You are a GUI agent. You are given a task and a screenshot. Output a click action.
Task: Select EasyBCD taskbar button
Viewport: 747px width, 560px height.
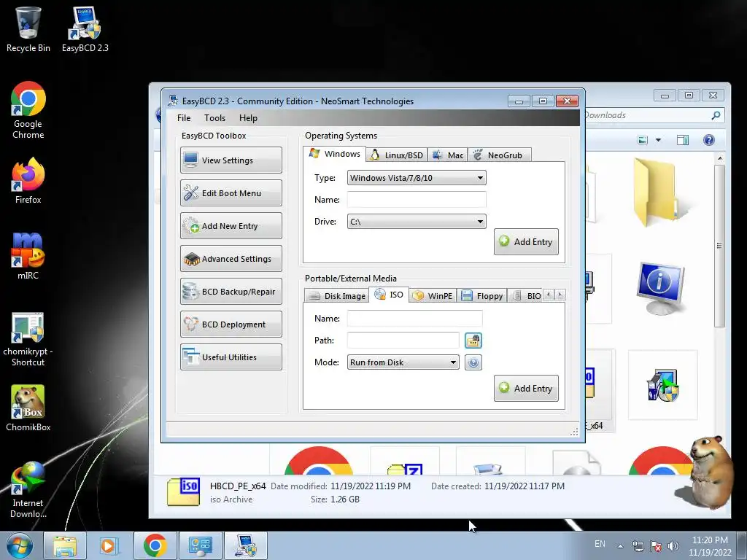point(245,545)
